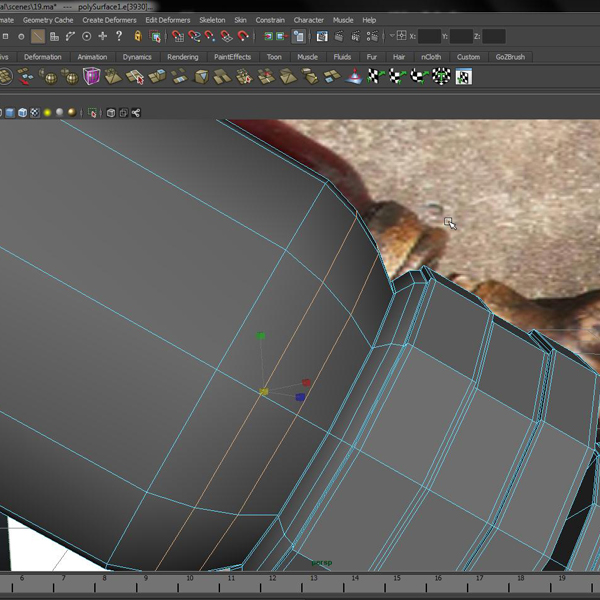Switch to the Muscle shelf tab
This screenshot has width=600, height=600.
pyautogui.click(x=307, y=57)
